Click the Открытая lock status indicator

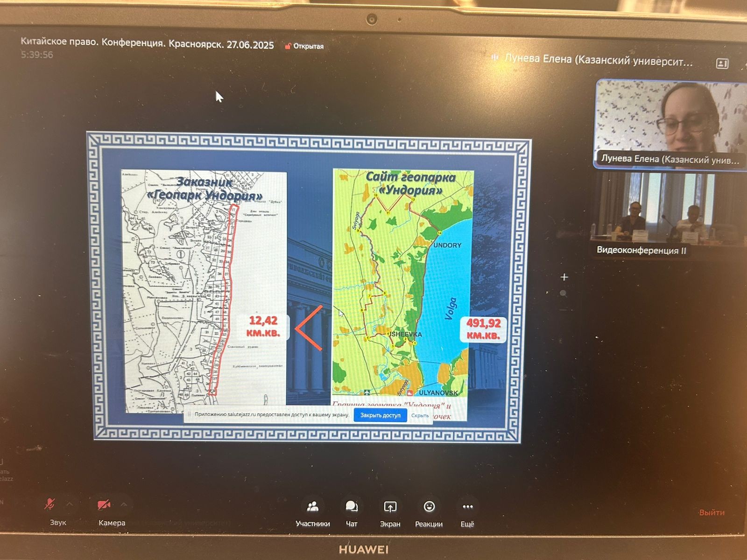click(x=304, y=46)
